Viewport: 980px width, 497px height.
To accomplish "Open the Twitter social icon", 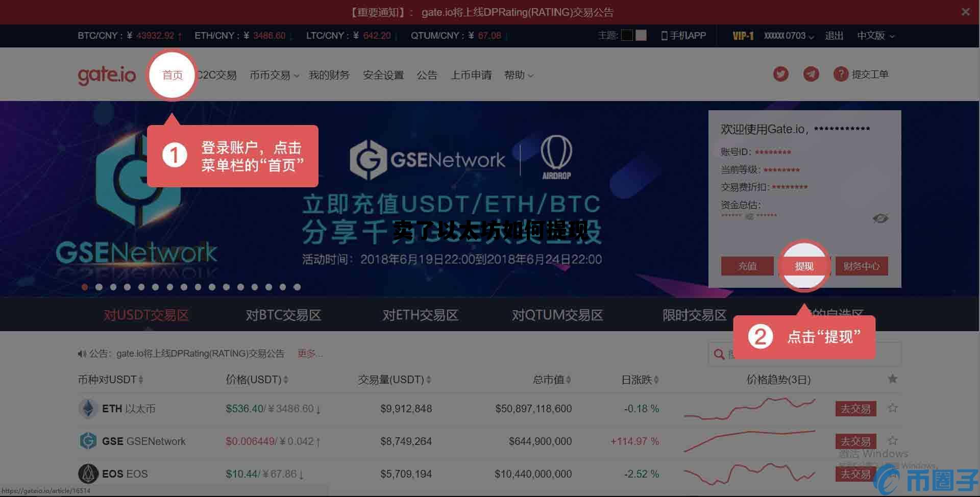I will pyautogui.click(x=780, y=74).
